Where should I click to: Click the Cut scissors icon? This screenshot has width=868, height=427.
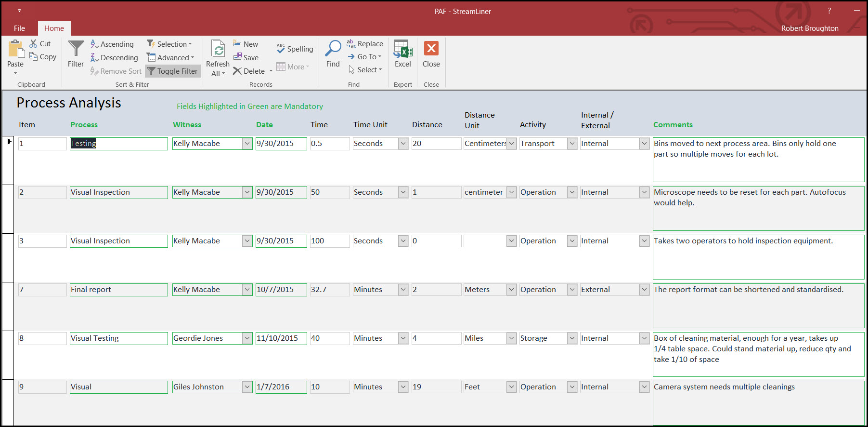(x=34, y=44)
